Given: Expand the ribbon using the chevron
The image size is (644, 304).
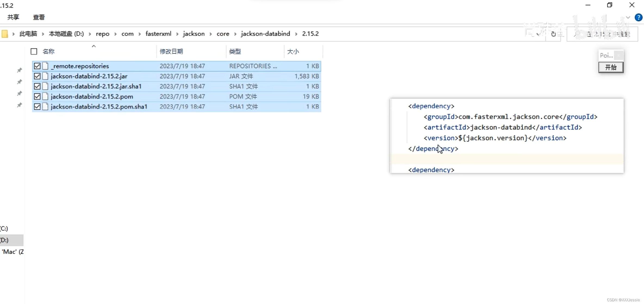Looking at the screenshot, I should pos(628,17).
